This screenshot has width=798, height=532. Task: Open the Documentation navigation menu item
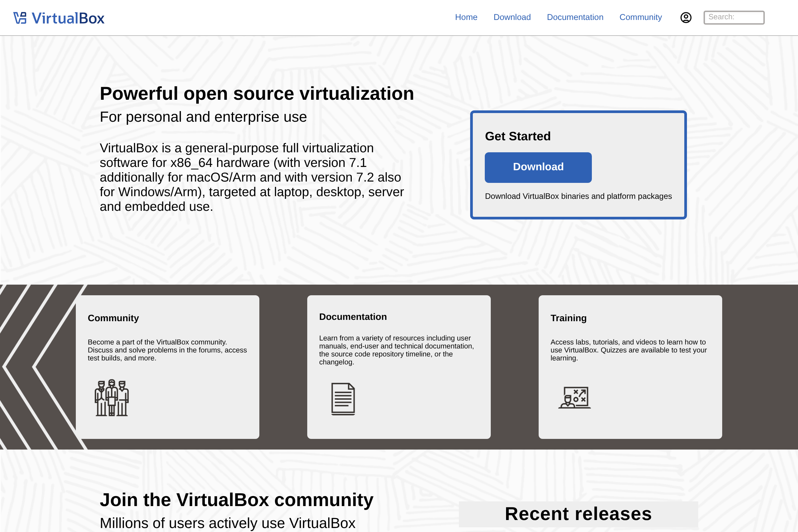pyautogui.click(x=575, y=17)
